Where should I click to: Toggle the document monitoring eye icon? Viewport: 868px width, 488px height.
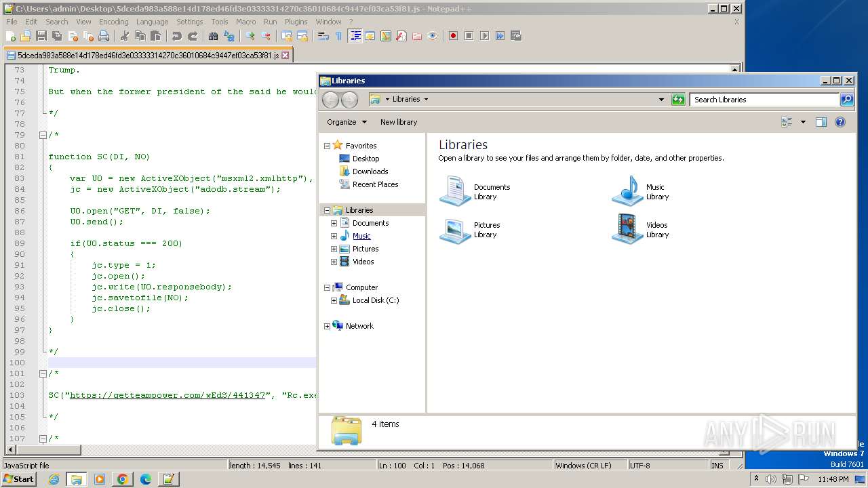point(433,36)
